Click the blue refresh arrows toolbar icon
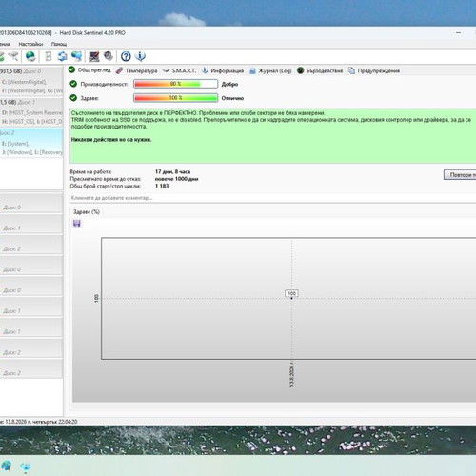This screenshot has height=476, width=476. point(62,56)
